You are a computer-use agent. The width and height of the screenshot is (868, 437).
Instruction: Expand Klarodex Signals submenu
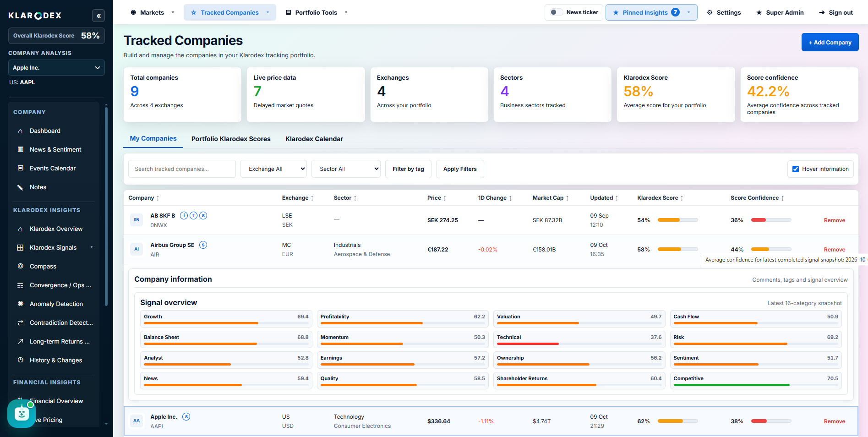[x=55, y=248]
